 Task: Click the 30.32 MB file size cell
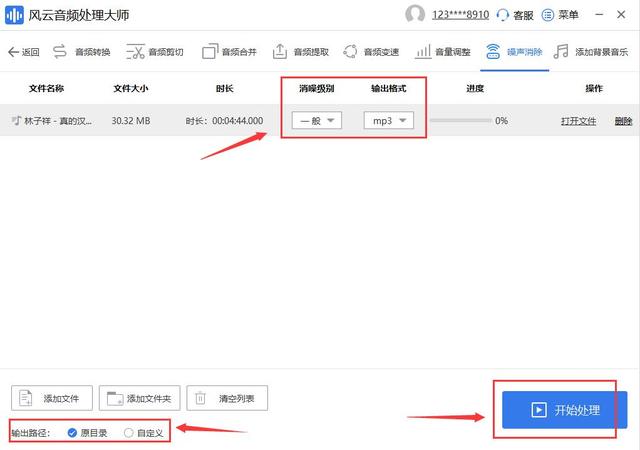point(131,121)
